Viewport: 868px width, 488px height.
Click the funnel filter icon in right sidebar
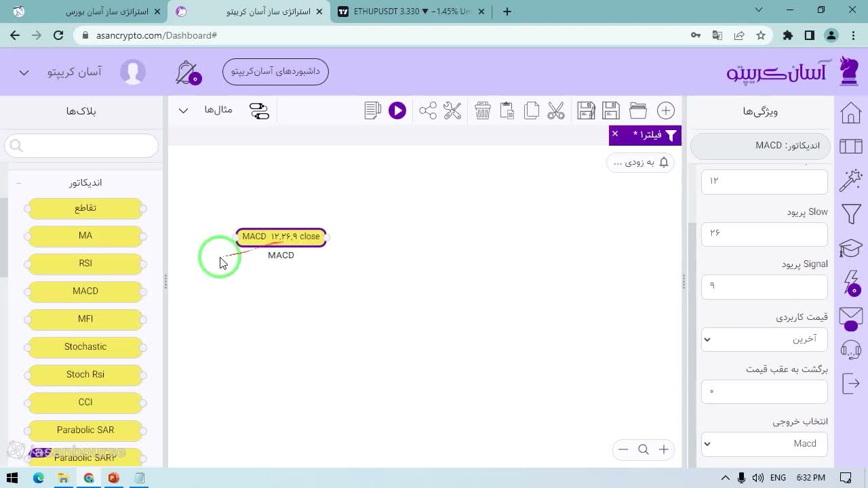[x=851, y=214]
